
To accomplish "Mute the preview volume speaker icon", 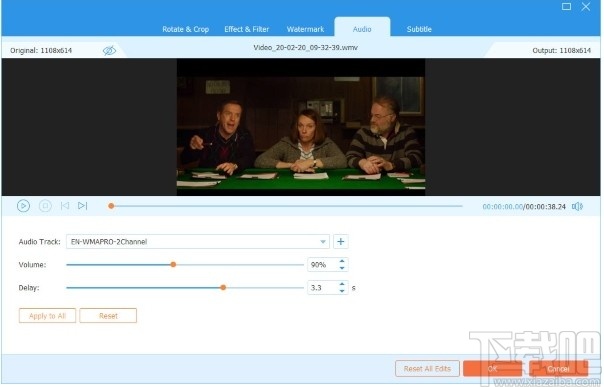I will coord(577,207).
